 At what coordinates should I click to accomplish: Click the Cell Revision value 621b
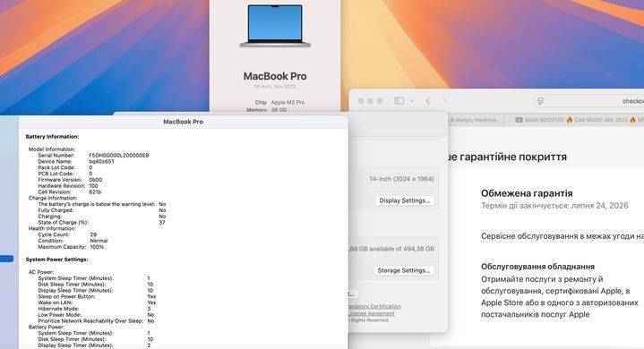[x=95, y=192]
